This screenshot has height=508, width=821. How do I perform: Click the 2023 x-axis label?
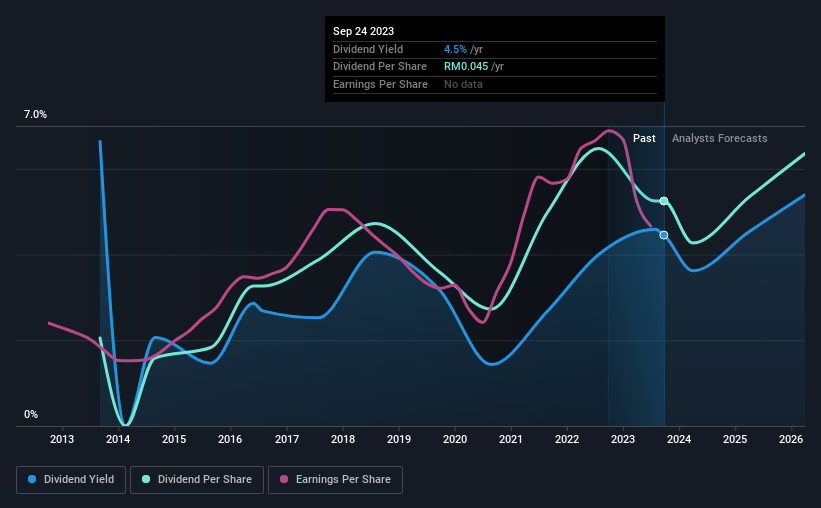coord(623,439)
